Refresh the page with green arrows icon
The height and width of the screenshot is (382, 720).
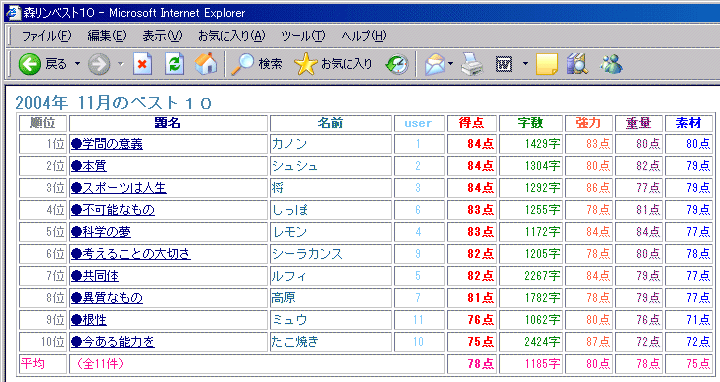coord(174,64)
